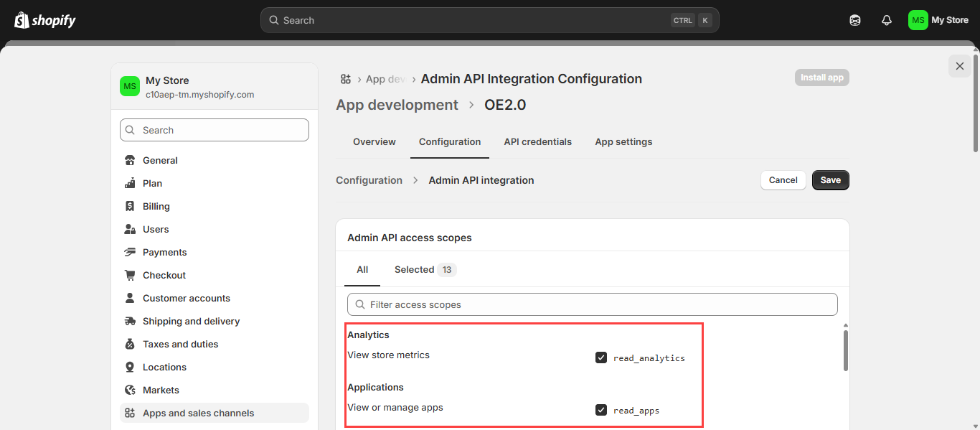Screen dimensions: 980x430
Task: Uncheck the read_analytics scope
Action: 601,357
